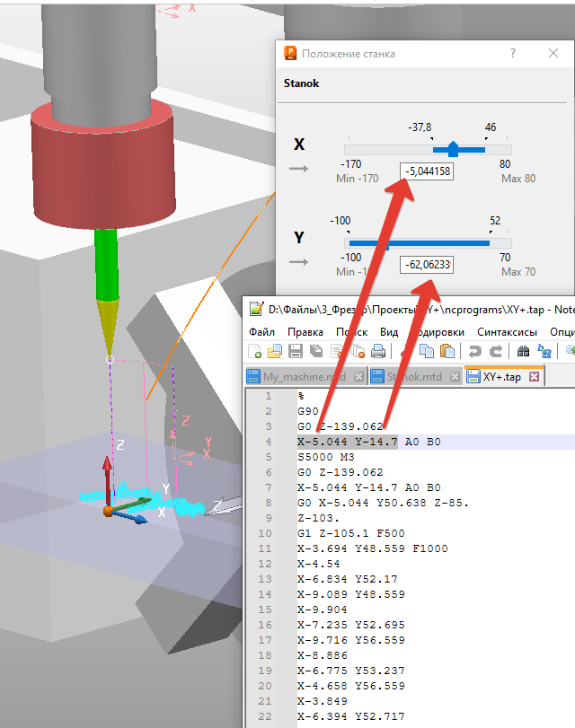This screenshot has height=728, width=575.
Task: Open the Правка menu
Action: [x=305, y=332]
